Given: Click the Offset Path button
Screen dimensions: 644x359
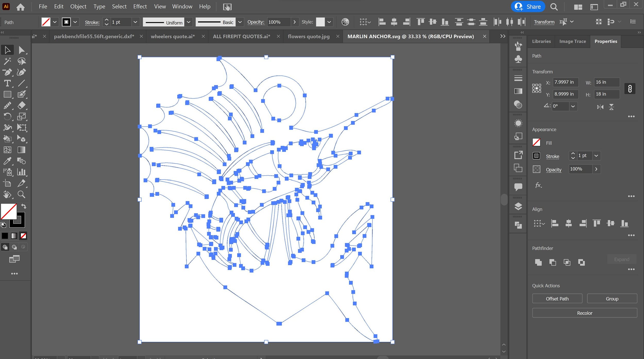Looking at the screenshot, I should point(557,299).
